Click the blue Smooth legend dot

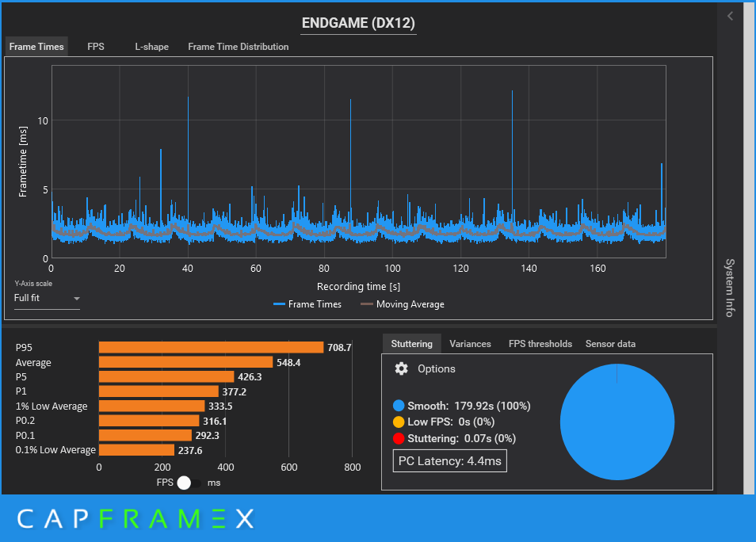399,406
